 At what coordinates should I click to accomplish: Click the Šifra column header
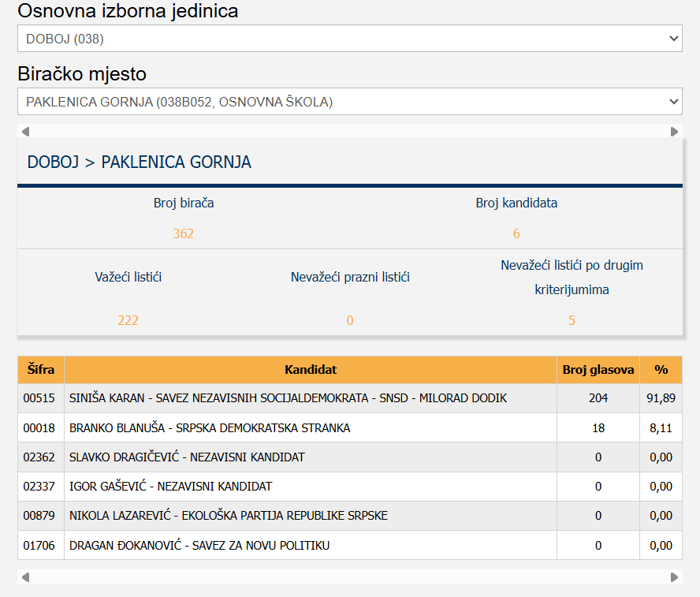click(x=41, y=370)
